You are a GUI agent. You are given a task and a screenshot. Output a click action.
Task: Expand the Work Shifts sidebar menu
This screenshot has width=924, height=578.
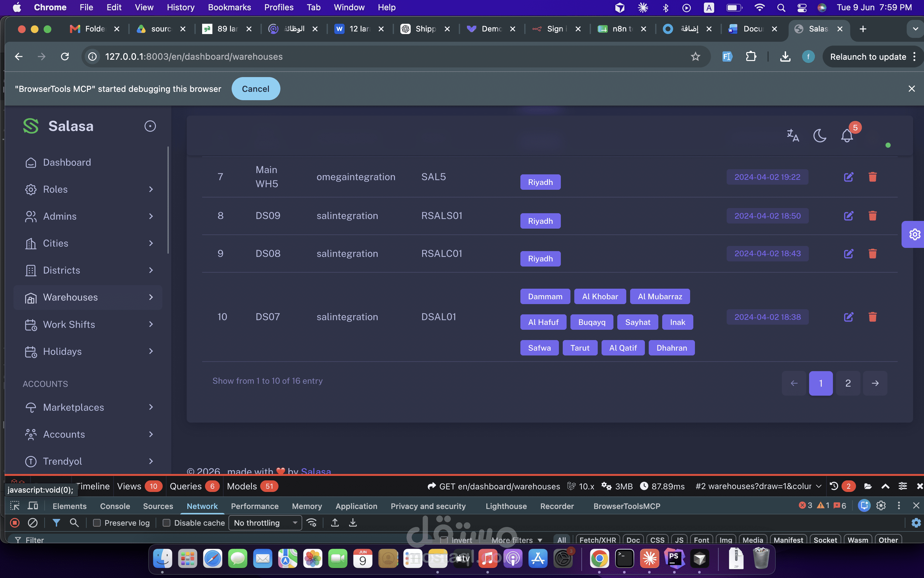coord(88,324)
